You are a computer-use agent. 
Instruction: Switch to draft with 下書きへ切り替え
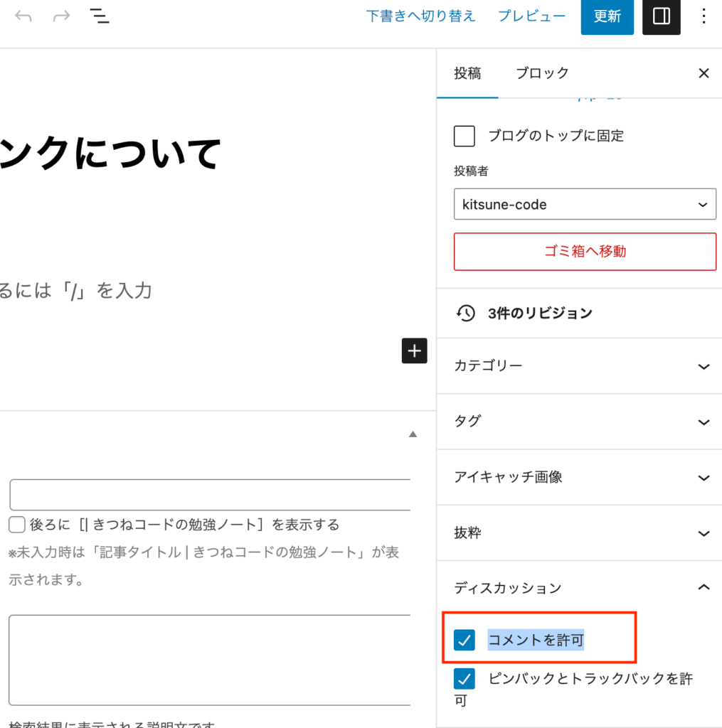tap(420, 16)
